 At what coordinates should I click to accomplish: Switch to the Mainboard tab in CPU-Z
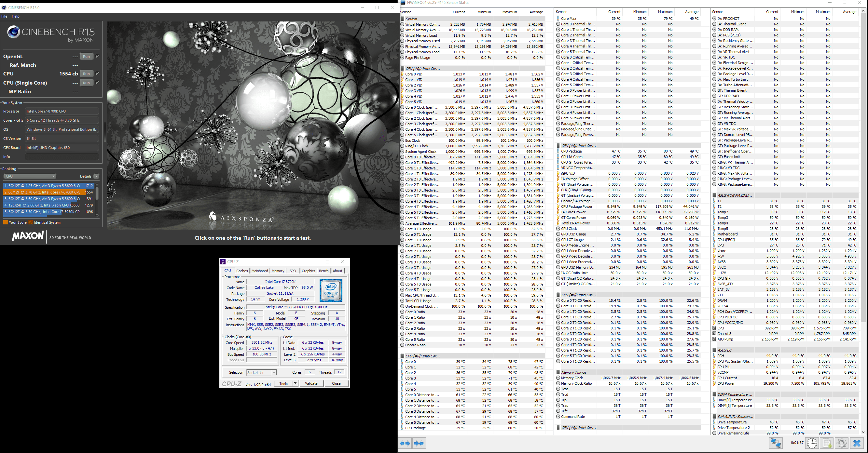point(259,271)
